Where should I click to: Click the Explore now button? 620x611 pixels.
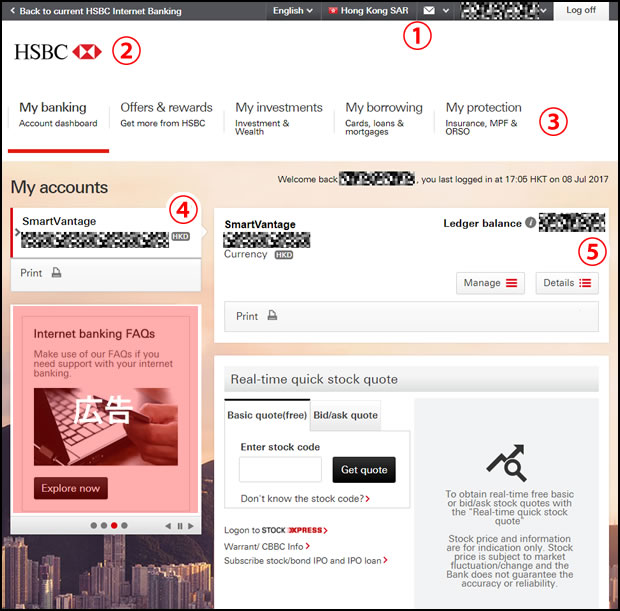pyautogui.click(x=71, y=488)
